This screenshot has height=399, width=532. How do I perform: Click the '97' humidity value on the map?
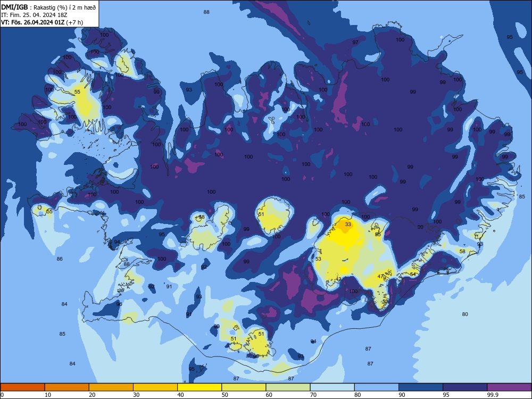coord(355,43)
